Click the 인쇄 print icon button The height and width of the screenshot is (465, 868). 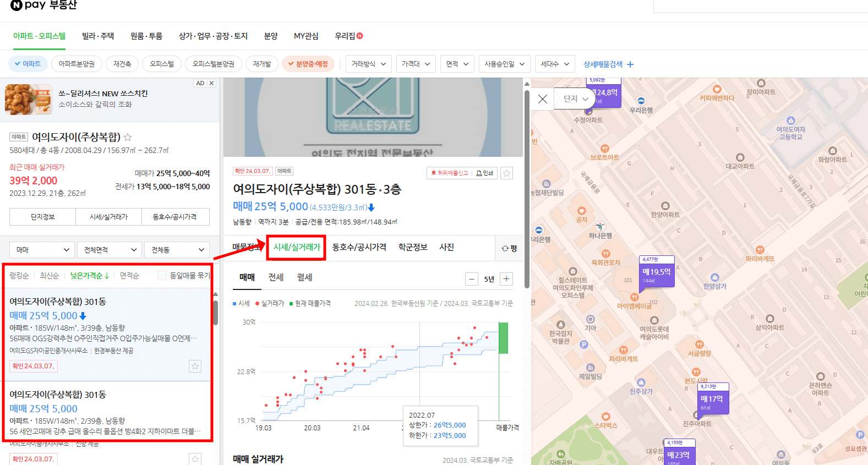coord(485,173)
